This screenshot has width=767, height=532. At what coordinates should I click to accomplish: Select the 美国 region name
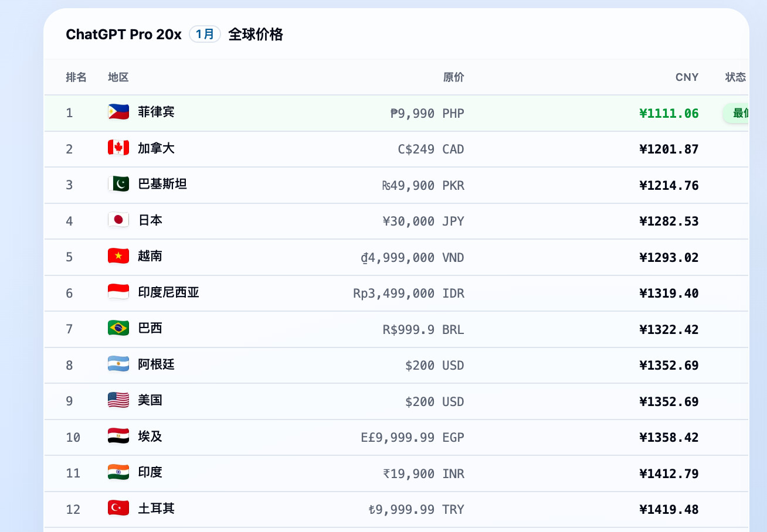point(150,400)
